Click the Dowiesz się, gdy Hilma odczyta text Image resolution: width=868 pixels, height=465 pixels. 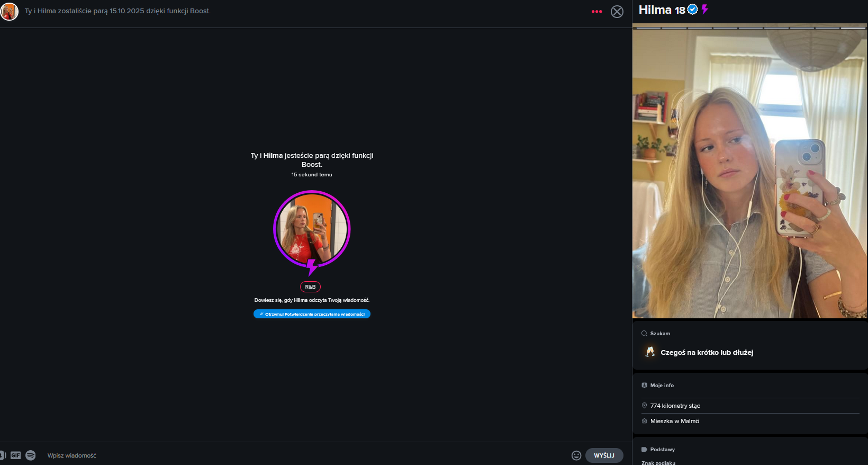click(312, 300)
